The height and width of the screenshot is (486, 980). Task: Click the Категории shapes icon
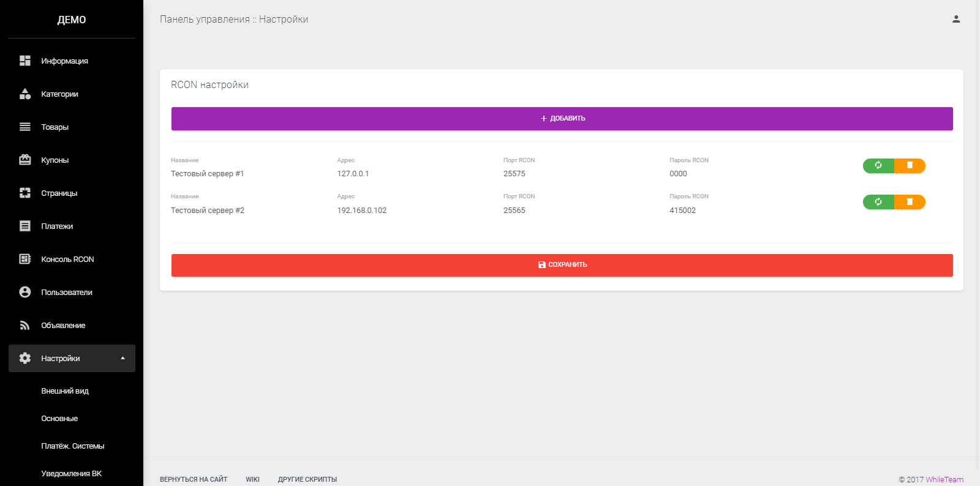(25, 94)
